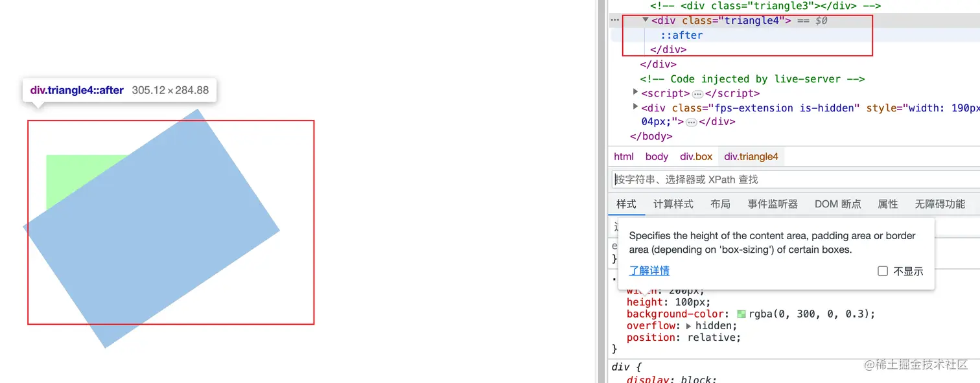Select the live-server injected code comment
Viewport: 980px width, 383px height.
[x=752, y=79]
